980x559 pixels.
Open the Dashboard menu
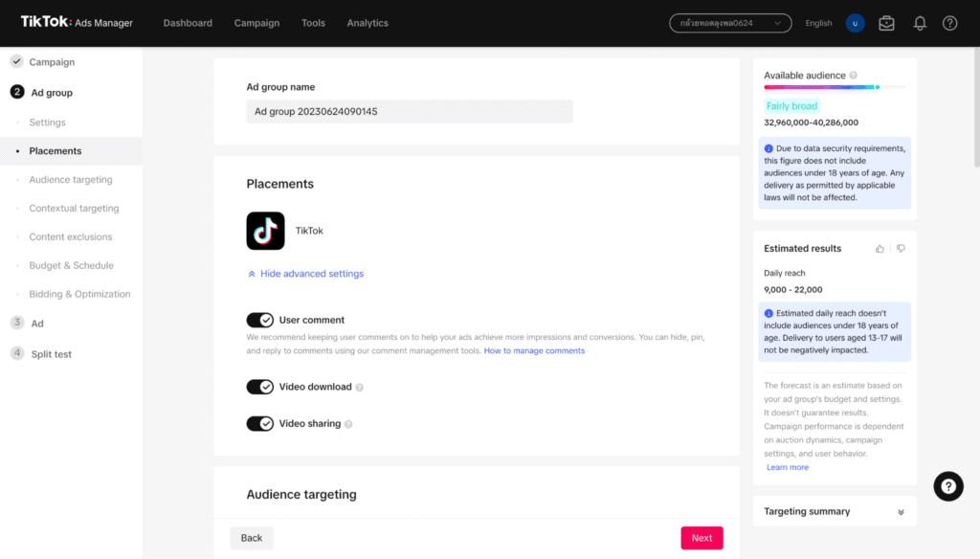click(188, 23)
